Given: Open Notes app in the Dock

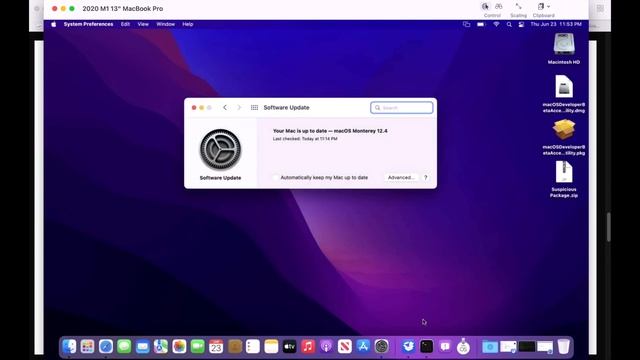Looking at the screenshot, I should (271, 347).
